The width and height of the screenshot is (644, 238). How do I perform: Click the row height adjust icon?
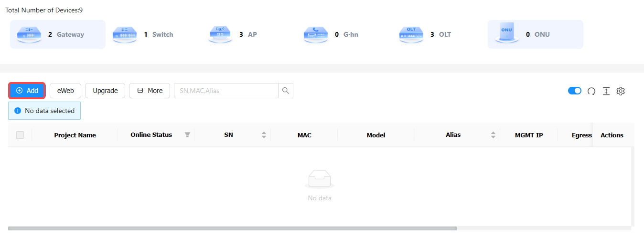tap(606, 91)
